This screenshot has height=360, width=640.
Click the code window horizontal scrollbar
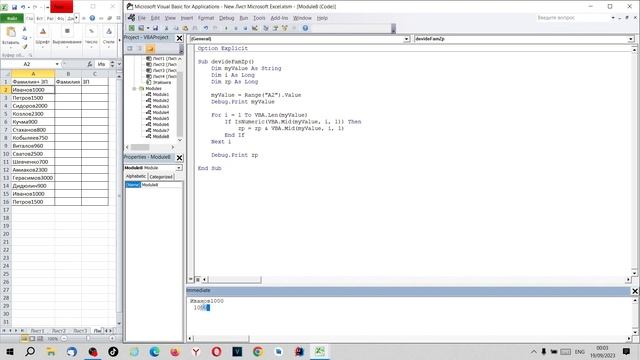pos(235,280)
